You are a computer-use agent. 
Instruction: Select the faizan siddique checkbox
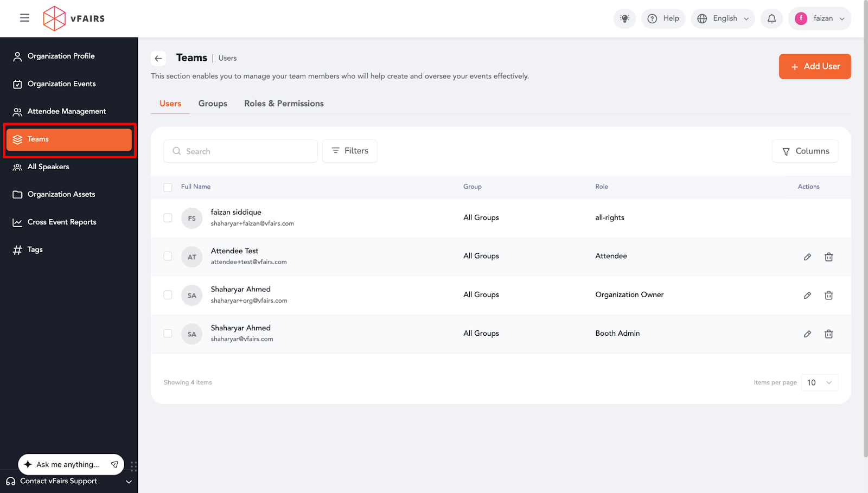(168, 218)
